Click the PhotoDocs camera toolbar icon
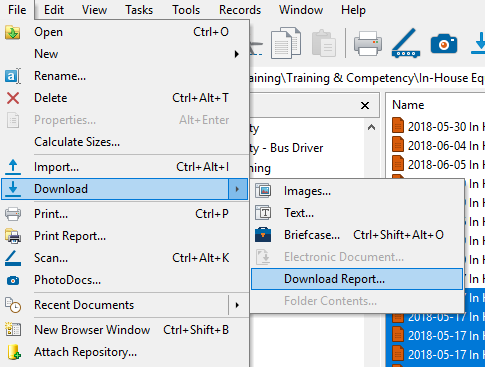The image size is (485, 367). click(444, 44)
